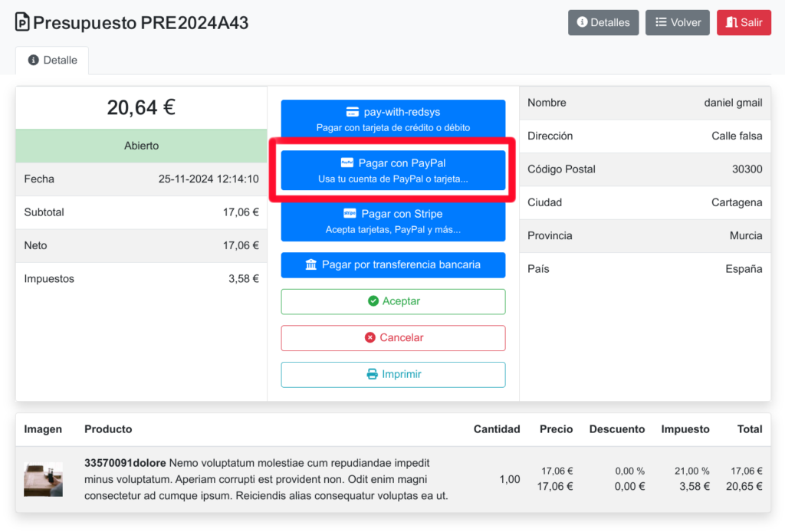
Task: Click the document icon beside Presupuesto title
Action: pyautogui.click(x=23, y=22)
